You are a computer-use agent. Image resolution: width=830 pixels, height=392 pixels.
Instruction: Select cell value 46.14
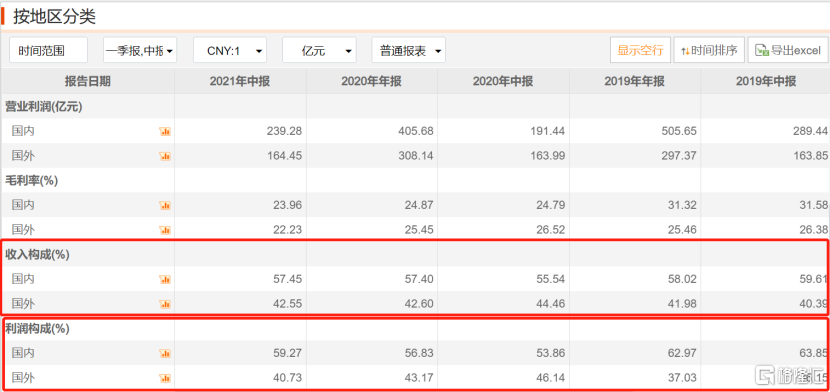(551, 378)
